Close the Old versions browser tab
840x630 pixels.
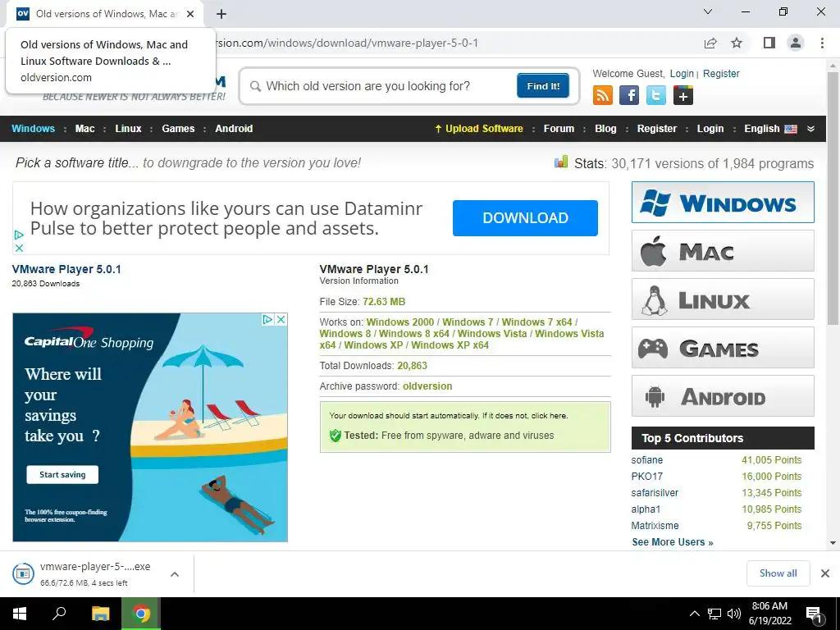pos(190,14)
